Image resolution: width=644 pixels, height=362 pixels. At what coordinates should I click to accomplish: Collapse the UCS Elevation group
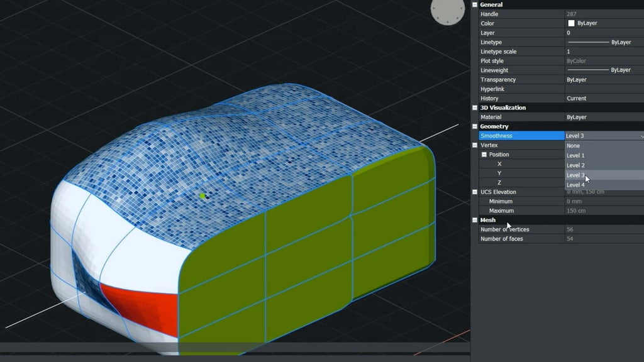(475, 192)
